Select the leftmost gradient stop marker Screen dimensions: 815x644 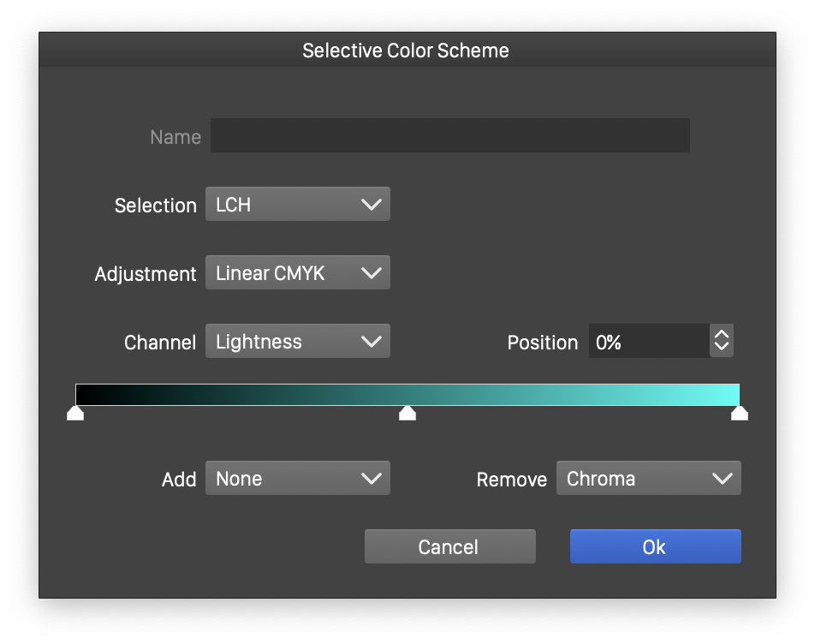(75, 414)
